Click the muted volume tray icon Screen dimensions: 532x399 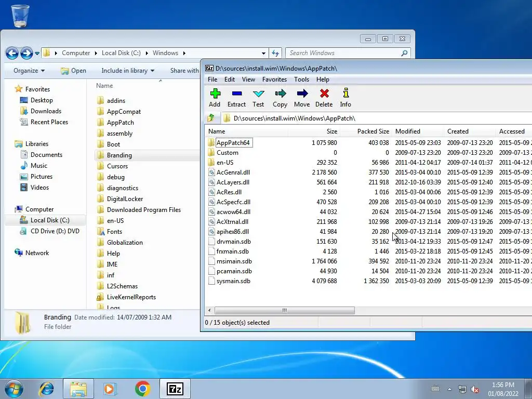pyautogui.click(x=475, y=389)
